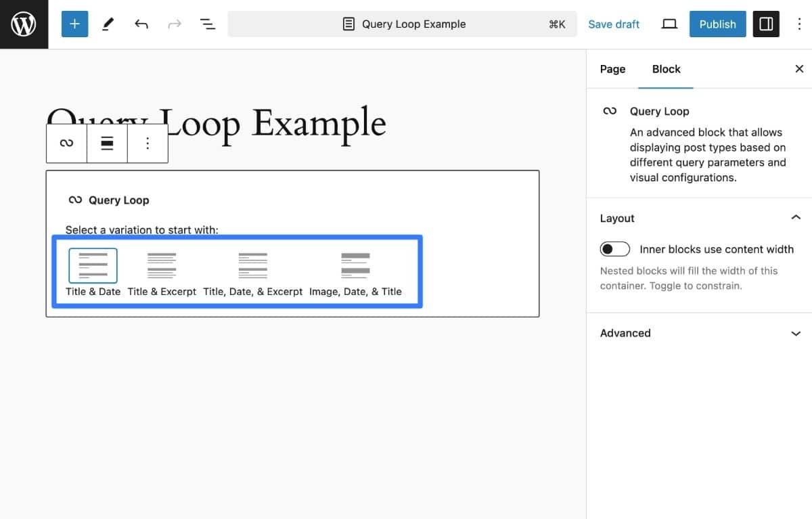Open the editor options ellipsis menu
The height and width of the screenshot is (519, 812).
click(x=798, y=24)
